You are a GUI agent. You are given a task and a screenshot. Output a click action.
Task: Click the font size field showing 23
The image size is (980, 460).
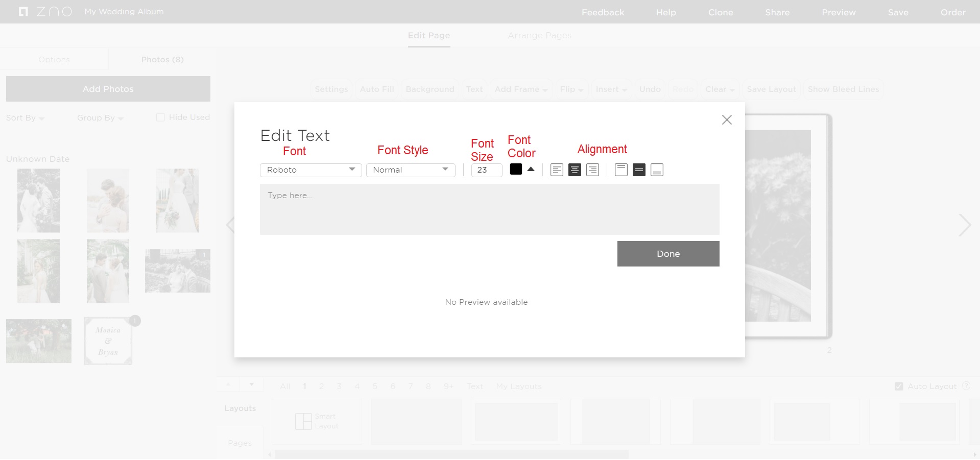click(x=487, y=170)
